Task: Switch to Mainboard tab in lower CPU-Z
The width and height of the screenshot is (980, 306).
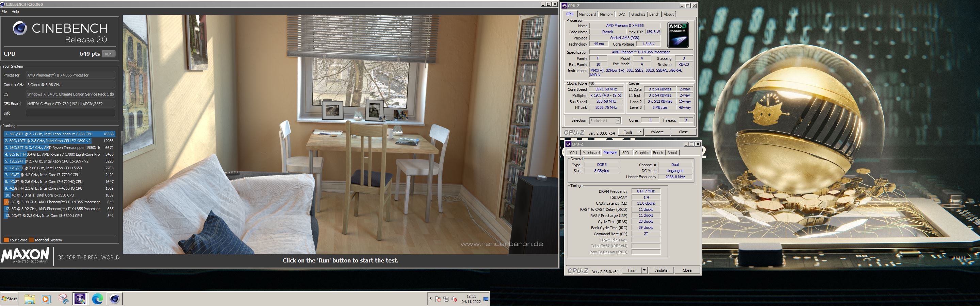Action: [x=591, y=153]
